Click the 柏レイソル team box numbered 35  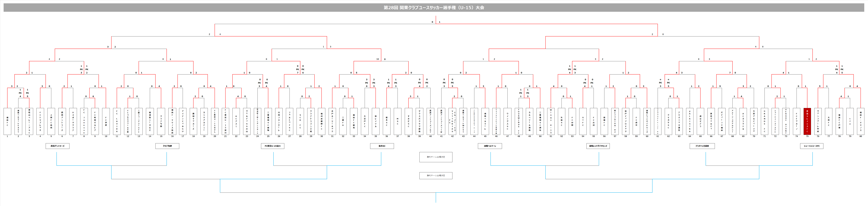point(376,121)
